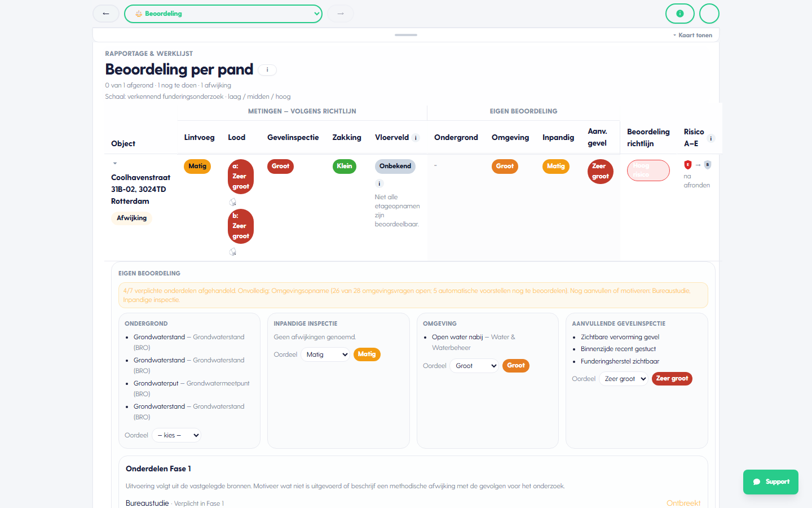Image resolution: width=812 pixels, height=508 pixels.
Task: Show info for the Risico A–E column
Action: (x=711, y=138)
